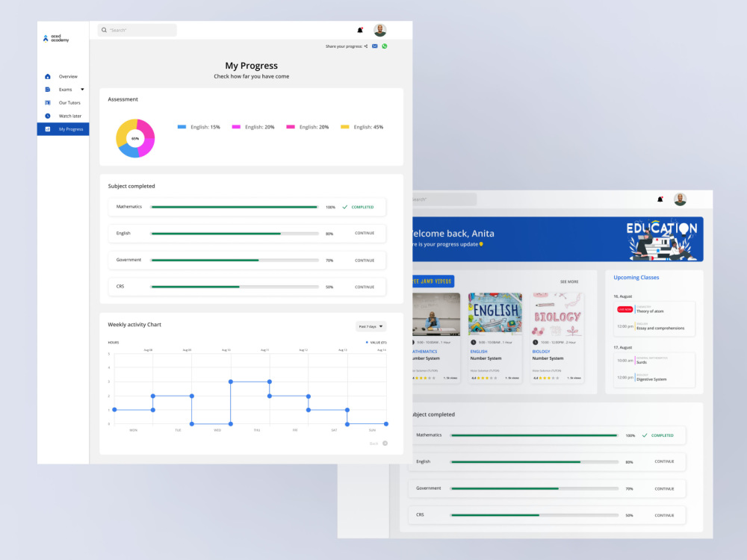
Task: Open the Overview home icon
Action: click(x=48, y=76)
